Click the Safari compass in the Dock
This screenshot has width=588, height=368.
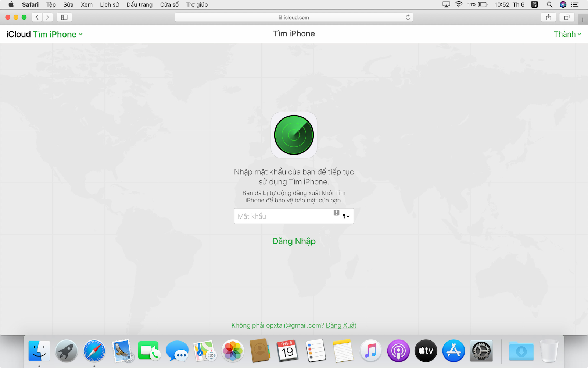pos(94,351)
